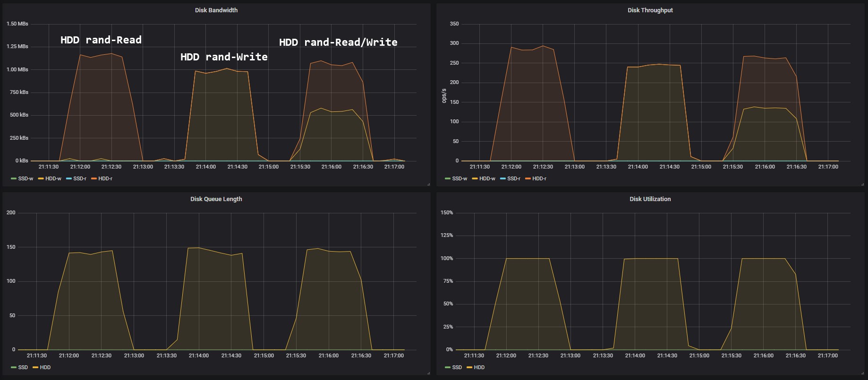Toggle HDD series in Disk Queue Length legend
Image resolution: width=868 pixels, height=380 pixels.
tap(45, 367)
